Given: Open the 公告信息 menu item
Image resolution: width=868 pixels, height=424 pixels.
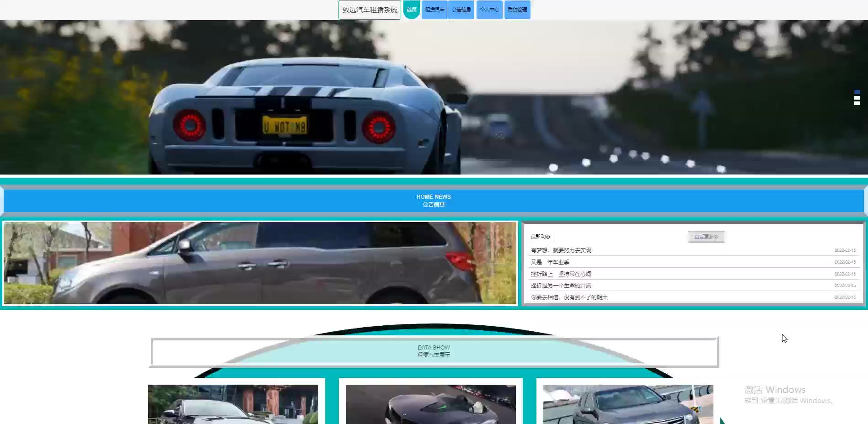Looking at the screenshot, I should (461, 10).
